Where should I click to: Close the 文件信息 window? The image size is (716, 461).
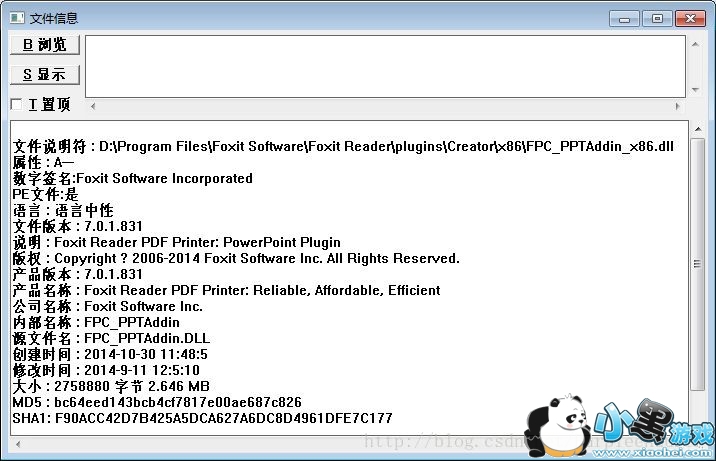[690, 19]
